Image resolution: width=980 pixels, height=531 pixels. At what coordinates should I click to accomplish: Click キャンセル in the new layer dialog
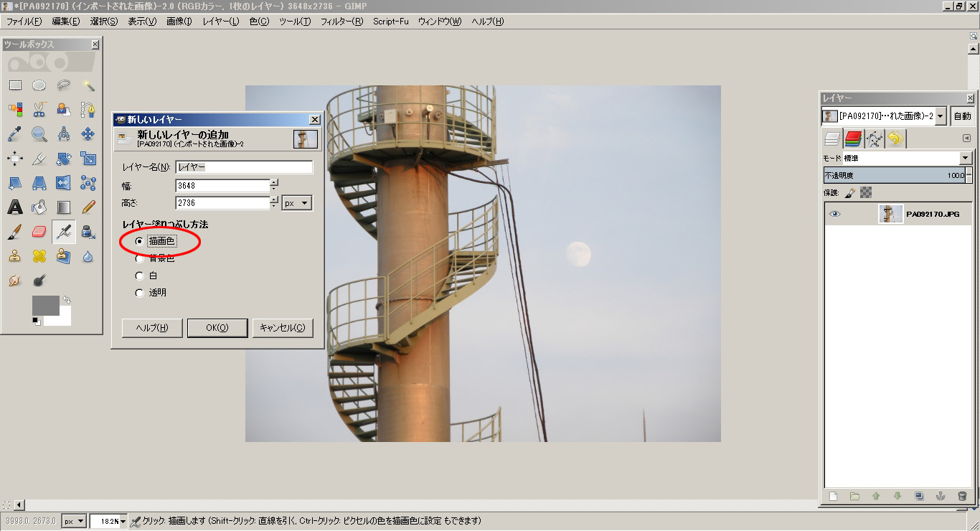pos(283,328)
